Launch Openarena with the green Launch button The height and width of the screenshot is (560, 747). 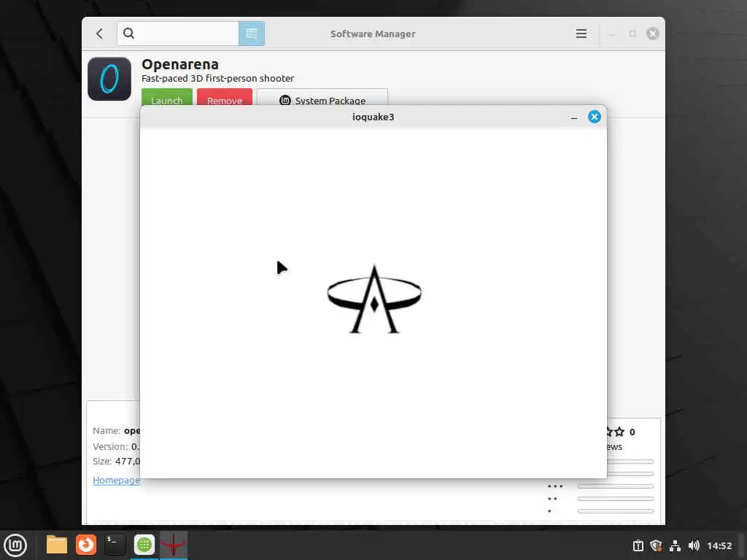[x=167, y=97]
